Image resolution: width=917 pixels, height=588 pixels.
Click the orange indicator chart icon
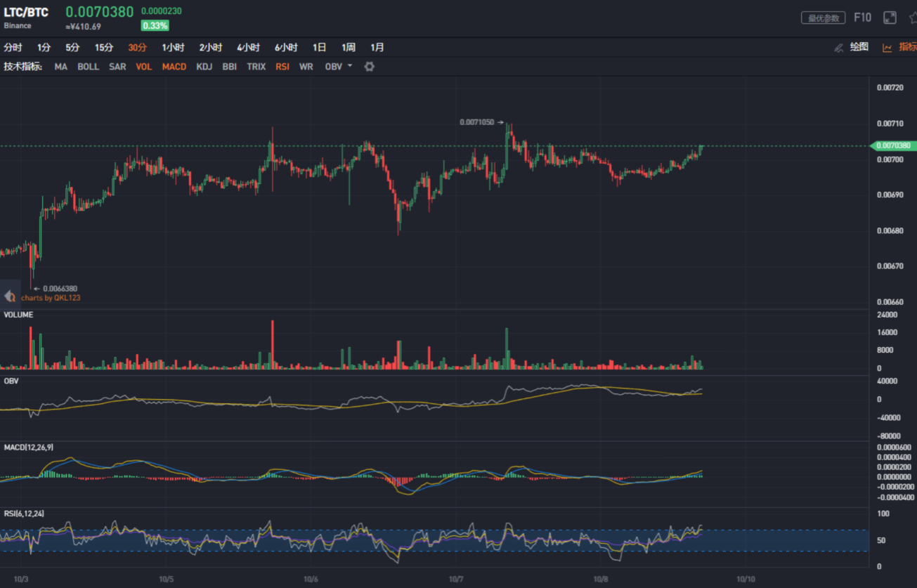[887, 48]
